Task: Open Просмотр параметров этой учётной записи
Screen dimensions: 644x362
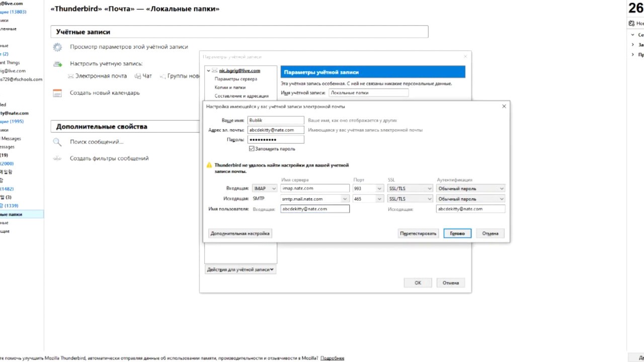Action: point(129,47)
